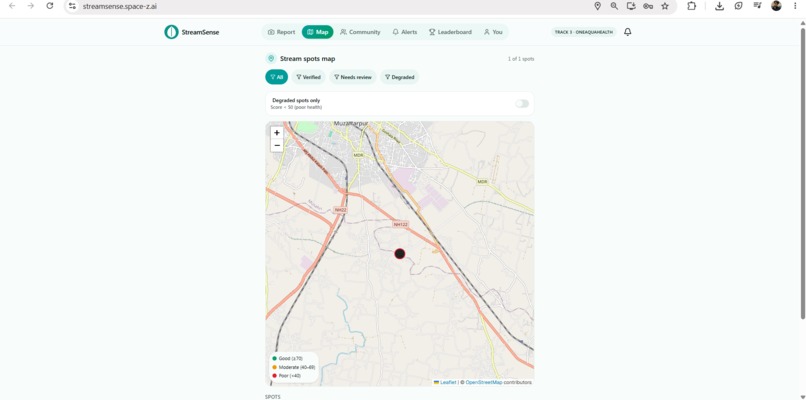
Task: Zoom out on the map
Action: click(277, 146)
